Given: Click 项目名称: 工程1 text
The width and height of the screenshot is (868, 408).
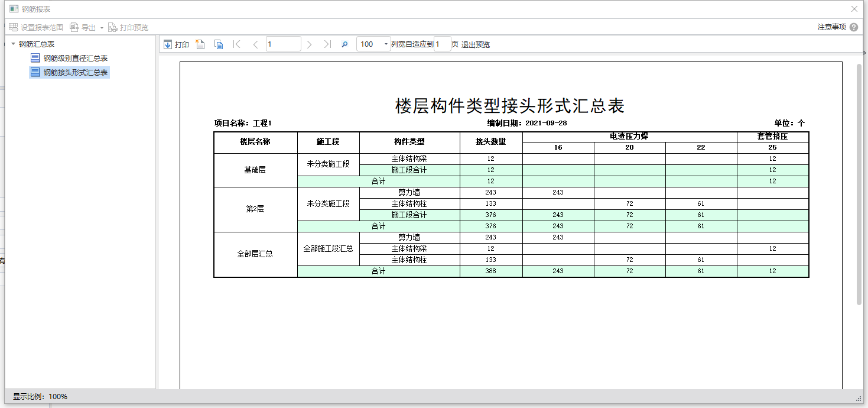Looking at the screenshot, I should [x=243, y=123].
